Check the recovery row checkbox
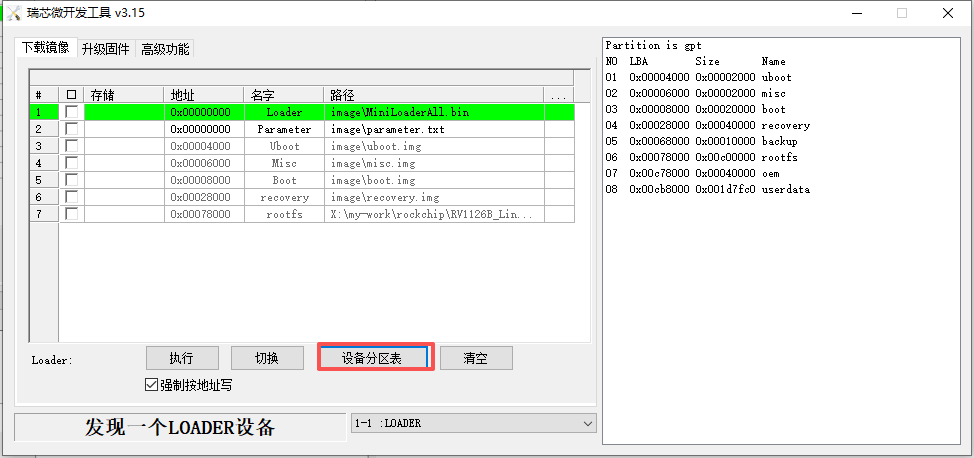 point(72,197)
